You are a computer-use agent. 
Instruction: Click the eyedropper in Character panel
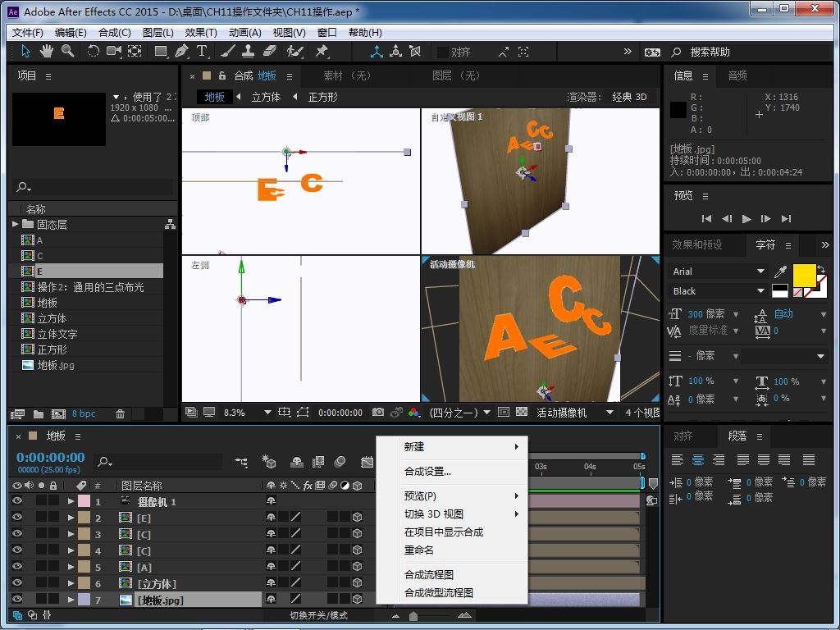[x=781, y=272]
